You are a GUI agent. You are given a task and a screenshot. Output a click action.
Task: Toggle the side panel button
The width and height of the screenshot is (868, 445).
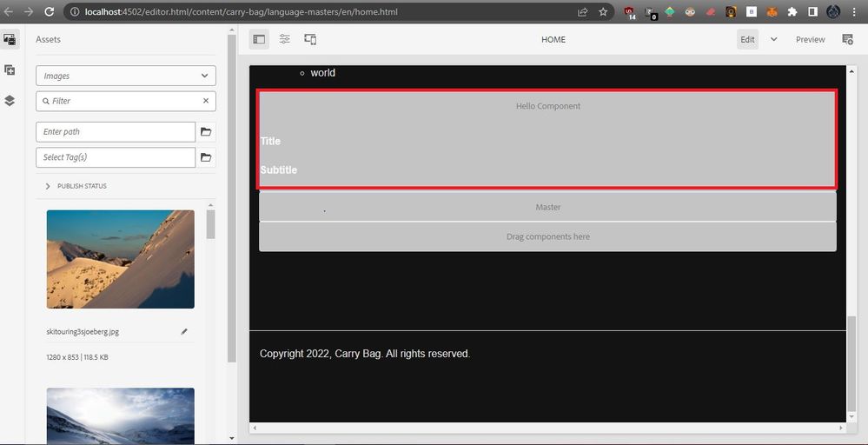pos(259,39)
